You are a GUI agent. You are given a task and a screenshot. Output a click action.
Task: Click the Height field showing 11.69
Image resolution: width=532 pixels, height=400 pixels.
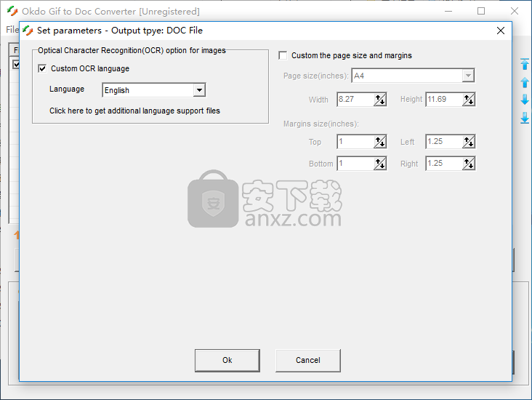[444, 100]
